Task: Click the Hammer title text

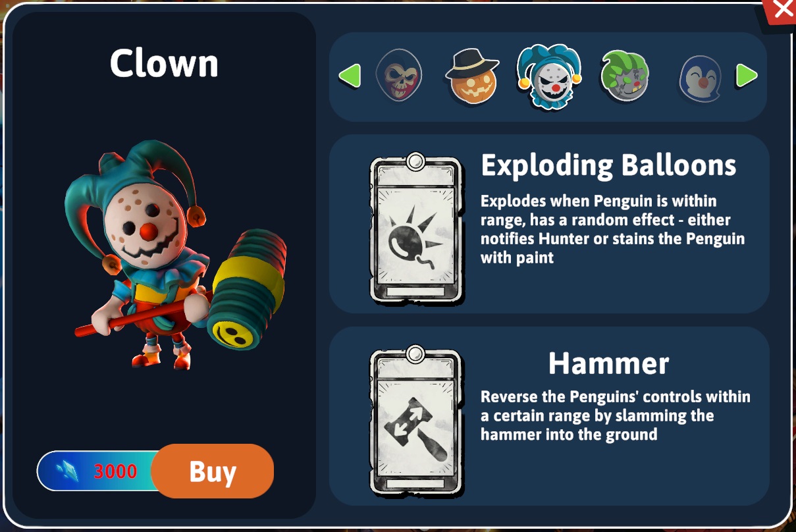Action: tap(608, 362)
